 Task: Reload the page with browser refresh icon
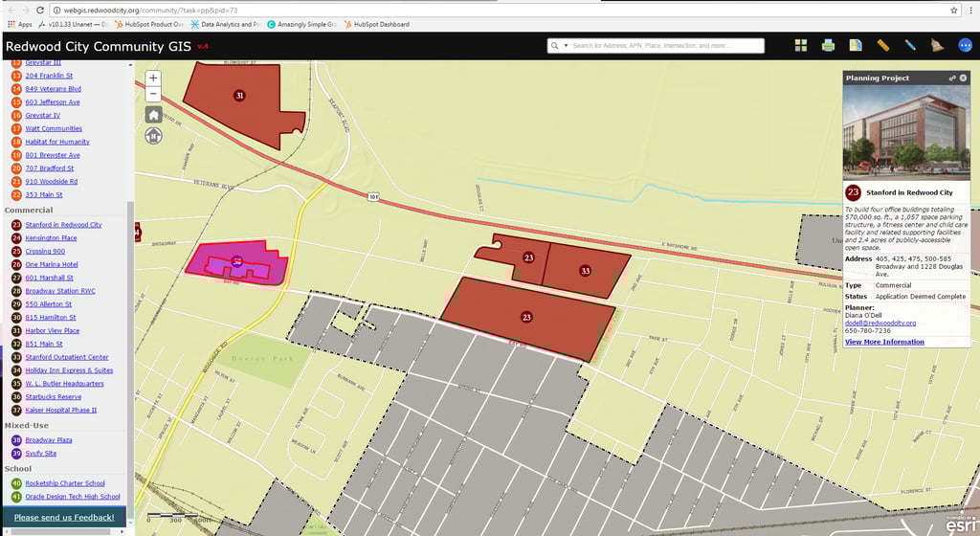tap(40, 10)
